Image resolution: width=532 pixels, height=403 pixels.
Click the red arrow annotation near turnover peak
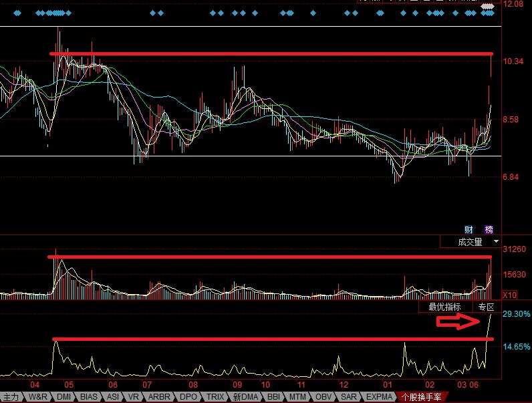point(458,321)
